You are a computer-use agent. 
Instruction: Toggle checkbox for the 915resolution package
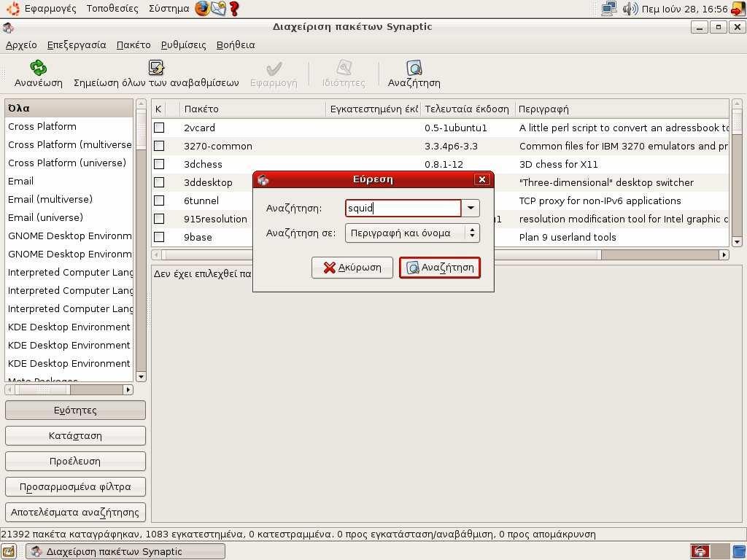point(159,219)
